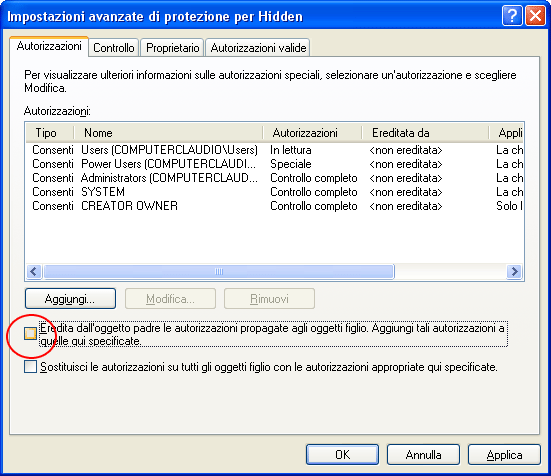Sort by the Nome column header

tap(169, 133)
